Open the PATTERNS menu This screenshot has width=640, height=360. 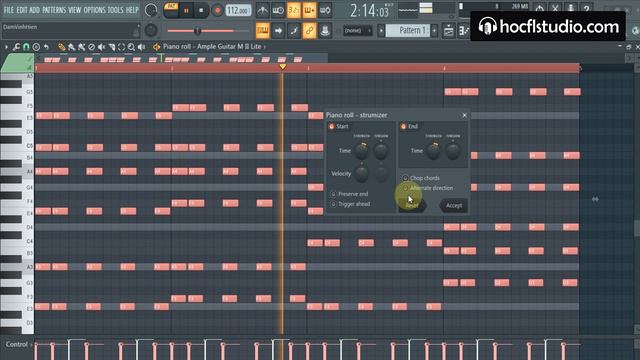click(54, 10)
